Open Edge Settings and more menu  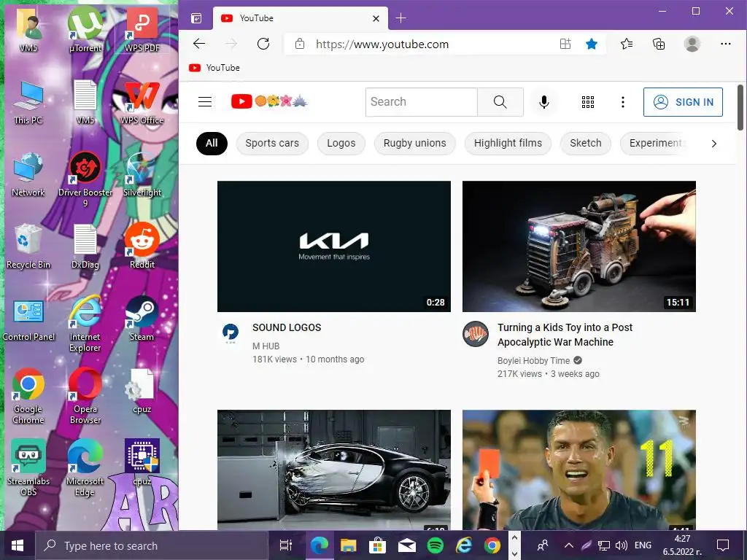(x=726, y=44)
